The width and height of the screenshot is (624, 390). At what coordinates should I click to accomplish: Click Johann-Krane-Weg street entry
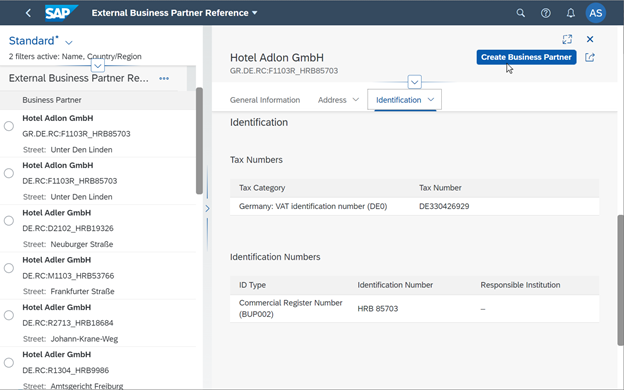point(84,339)
